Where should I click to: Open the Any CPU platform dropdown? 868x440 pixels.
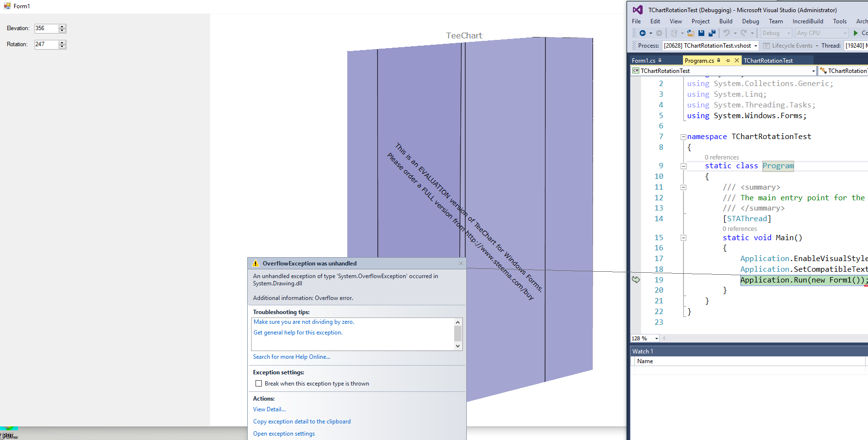[845, 33]
